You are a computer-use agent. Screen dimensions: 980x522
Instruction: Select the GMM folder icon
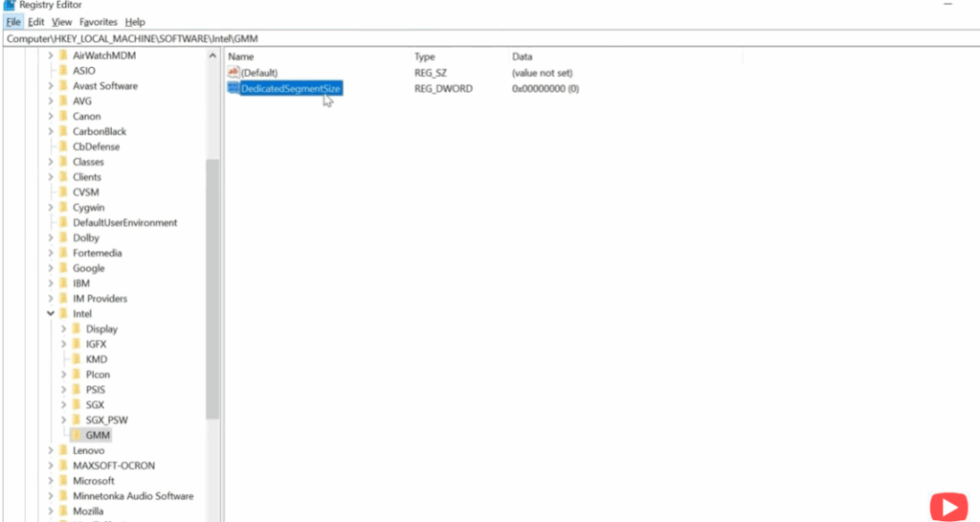pyautogui.click(x=77, y=435)
